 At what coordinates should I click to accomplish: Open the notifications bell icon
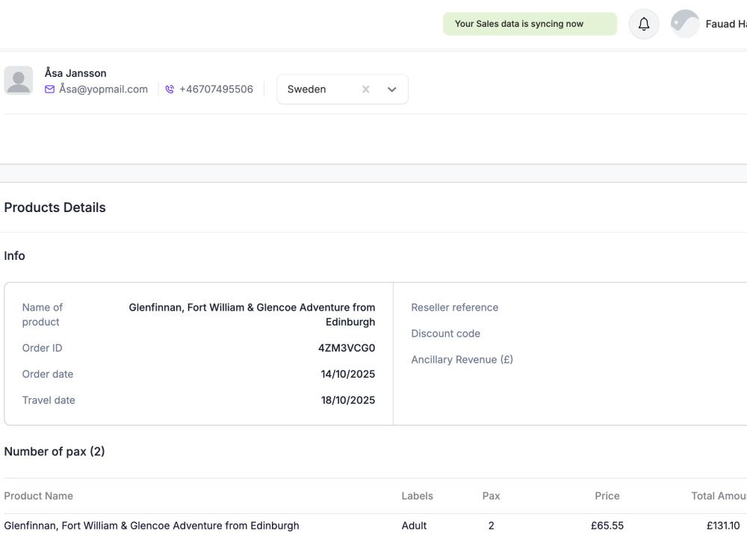tap(644, 24)
